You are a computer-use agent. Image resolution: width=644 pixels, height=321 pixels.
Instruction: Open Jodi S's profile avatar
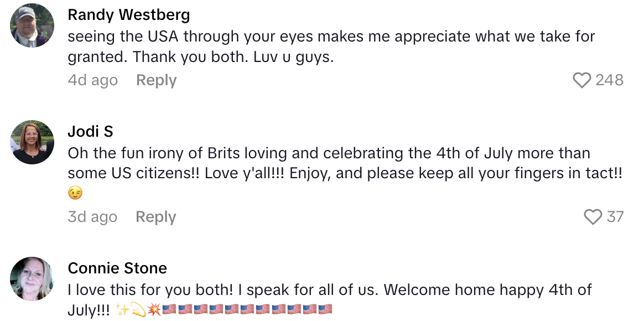(x=32, y=142)
